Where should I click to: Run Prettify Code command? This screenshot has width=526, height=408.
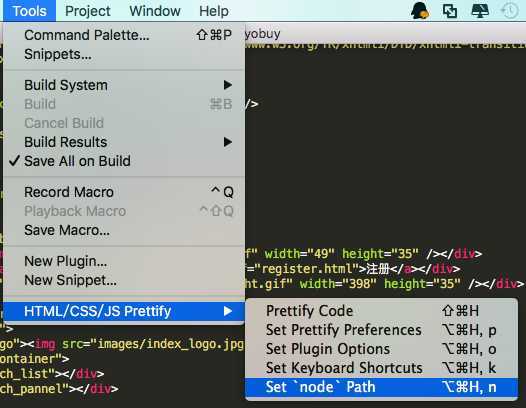click(381, 311)
